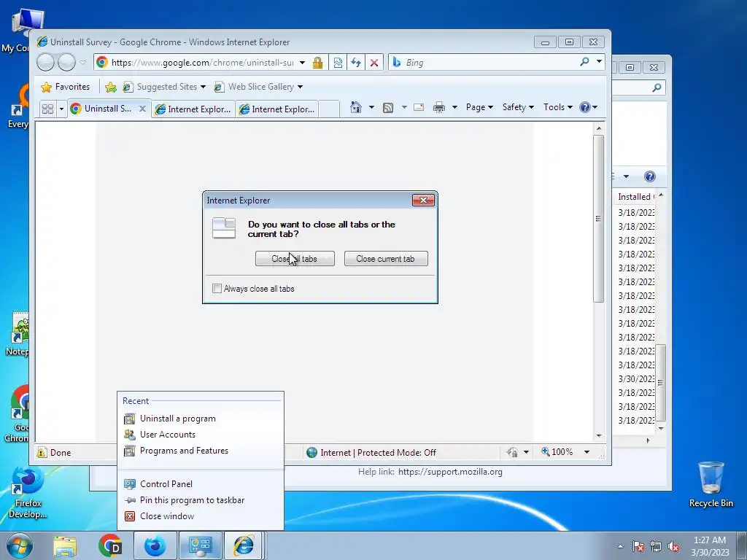Click the Action Center flag tray icon

pos(638,547)
